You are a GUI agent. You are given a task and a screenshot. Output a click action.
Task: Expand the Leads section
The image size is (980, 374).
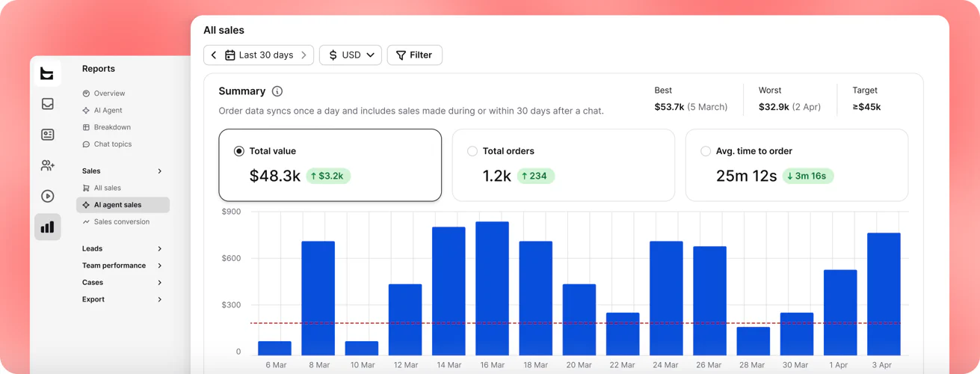coord(160,248)
